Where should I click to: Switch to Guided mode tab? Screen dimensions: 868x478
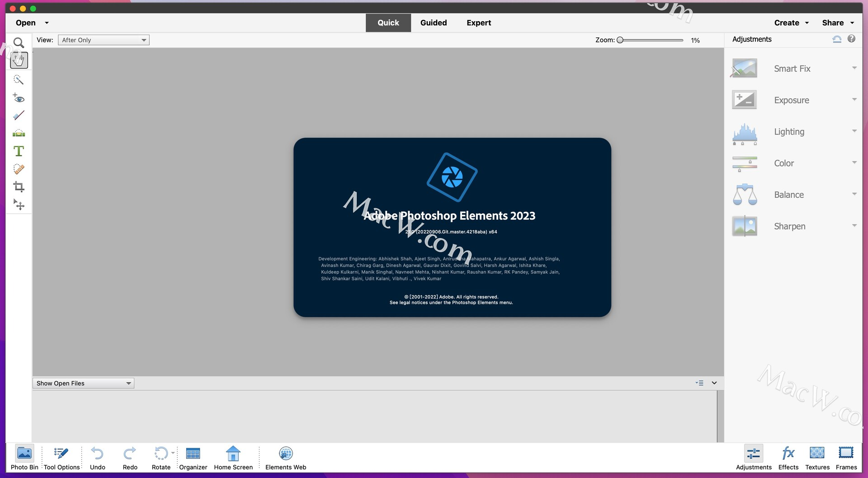pyautogui.click(x=433, y=23)
